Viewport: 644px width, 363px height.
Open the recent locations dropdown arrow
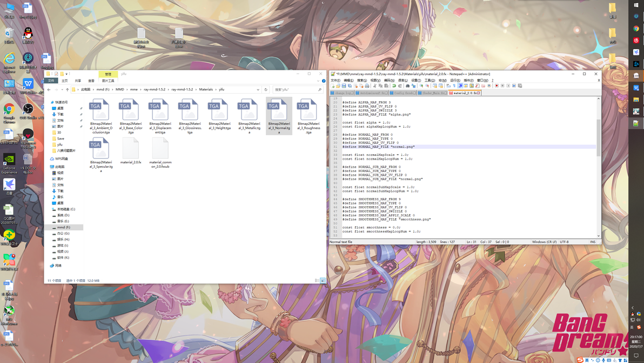point(62,89)
